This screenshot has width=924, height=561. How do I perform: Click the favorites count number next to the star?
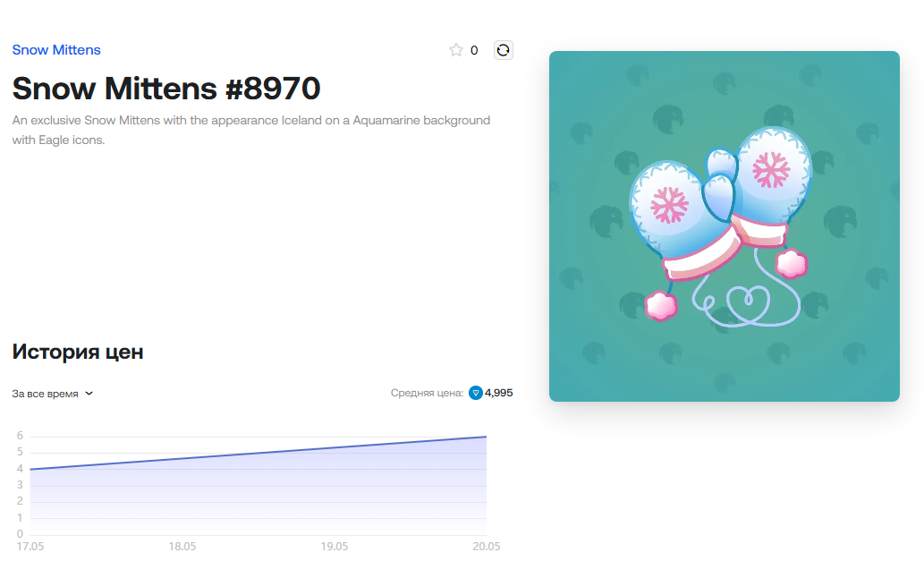pyautogui.click(x=474, y=51)
